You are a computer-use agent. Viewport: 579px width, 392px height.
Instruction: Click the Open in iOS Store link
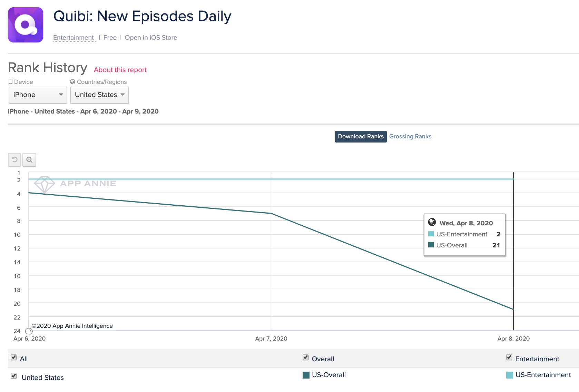151,38
